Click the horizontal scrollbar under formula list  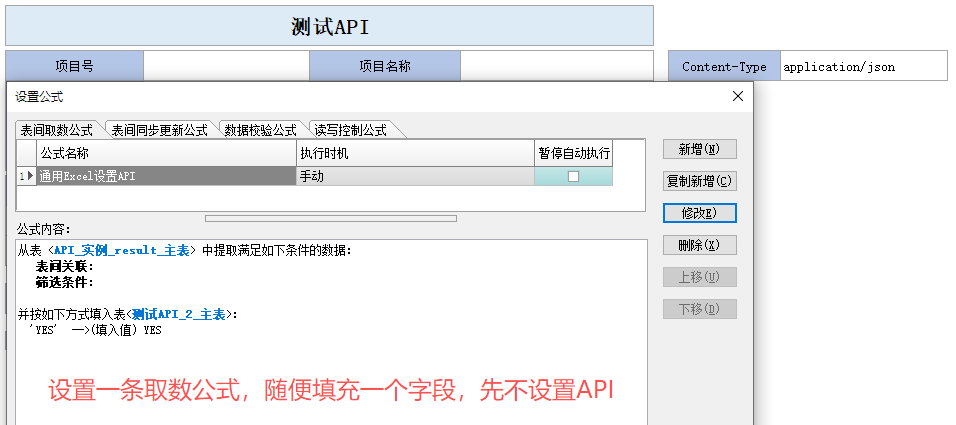pos(330,218)
